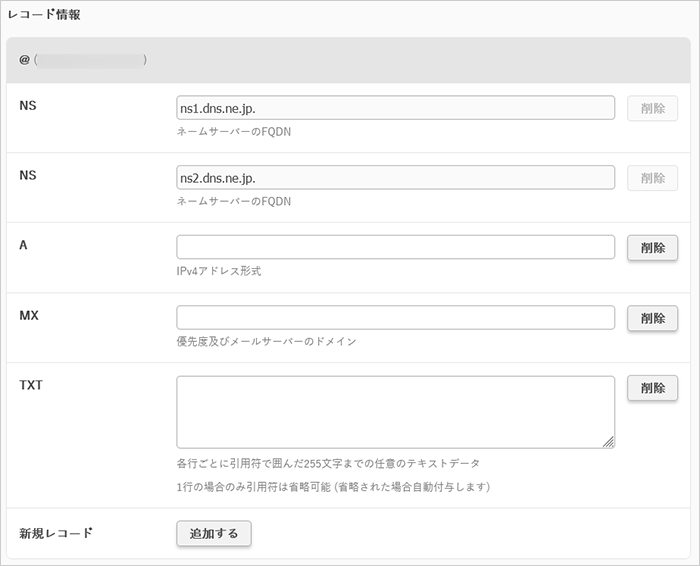Image resolution: width=700 pixels, height=566 pixels.
Task: Focus the MX record mail server input
Action: coord(395,317)
